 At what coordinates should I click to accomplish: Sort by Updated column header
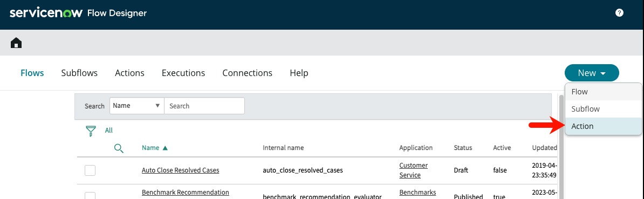545,148
